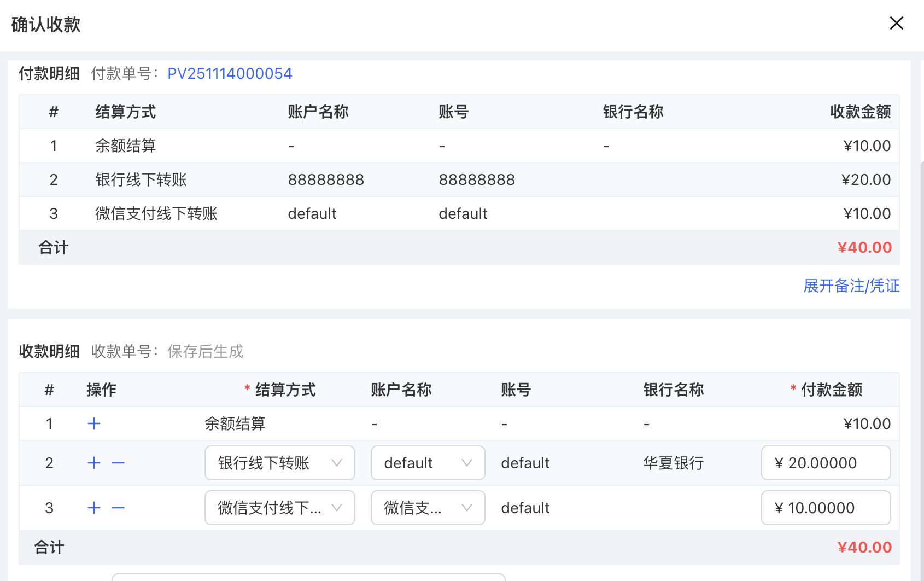Open payment order link PV251114000054

tap(230, 73)
